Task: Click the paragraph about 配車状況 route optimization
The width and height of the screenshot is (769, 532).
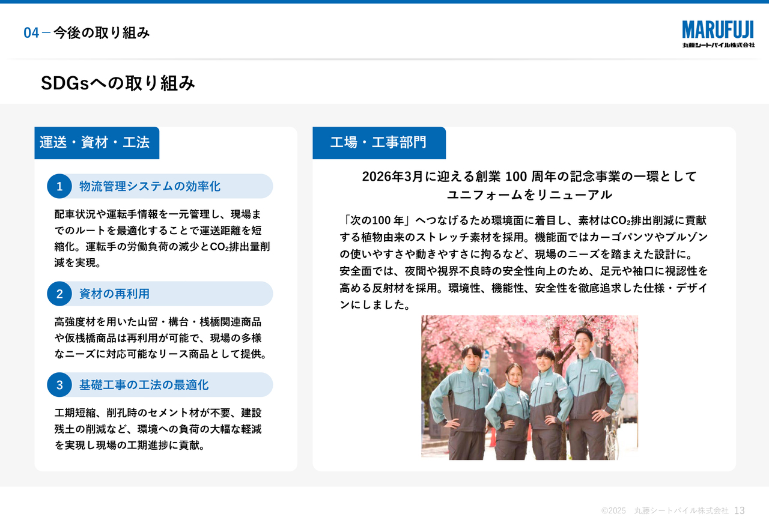Action: [162, 238]
